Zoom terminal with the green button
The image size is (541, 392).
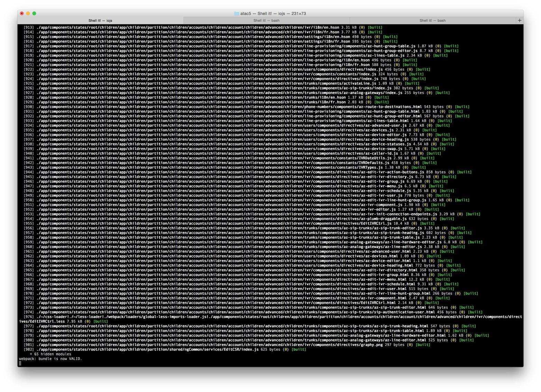coord(34,13)
